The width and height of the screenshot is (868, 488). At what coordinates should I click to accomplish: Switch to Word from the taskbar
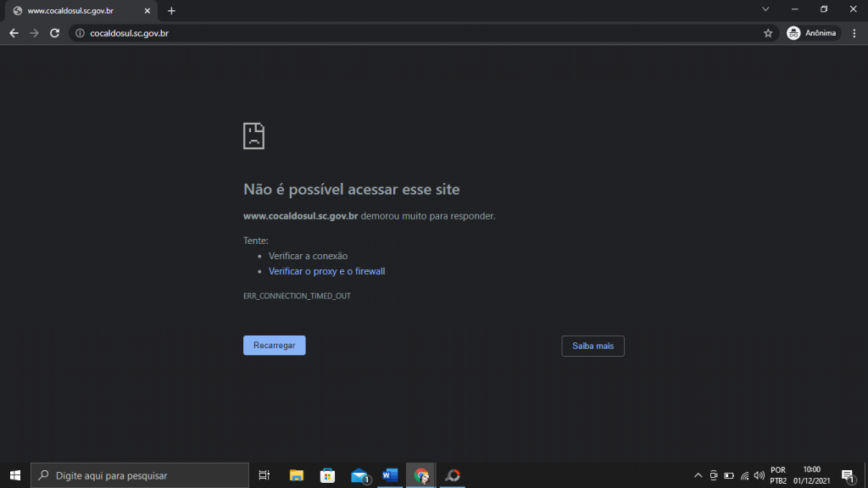click(x=390, y=475)
